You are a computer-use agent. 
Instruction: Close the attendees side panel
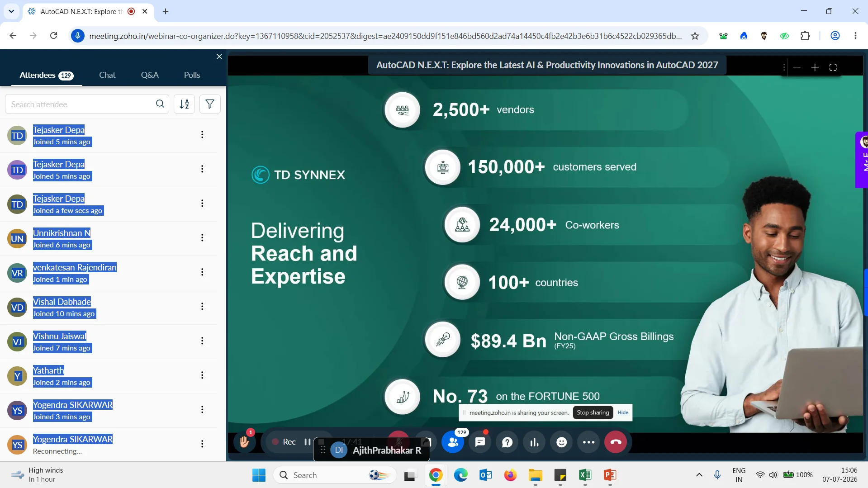click(x=219, y=57)
